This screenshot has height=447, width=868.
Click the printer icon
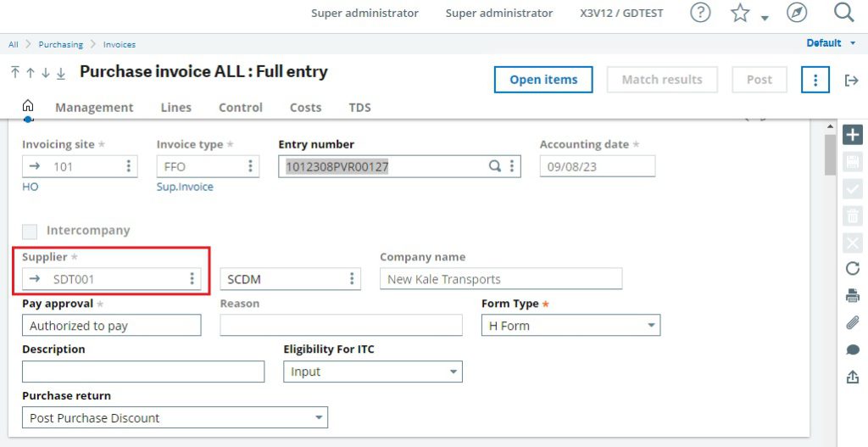click(x=853, y=296)
